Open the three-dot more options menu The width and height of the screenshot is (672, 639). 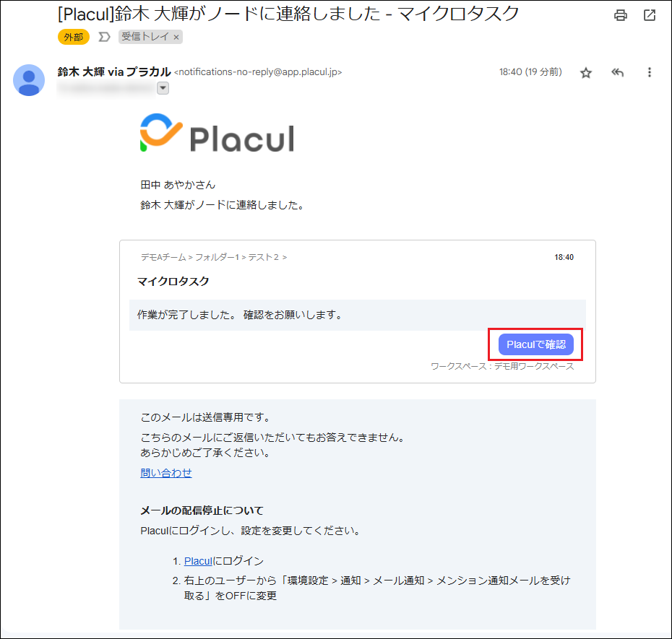click(x=650, y=72)
